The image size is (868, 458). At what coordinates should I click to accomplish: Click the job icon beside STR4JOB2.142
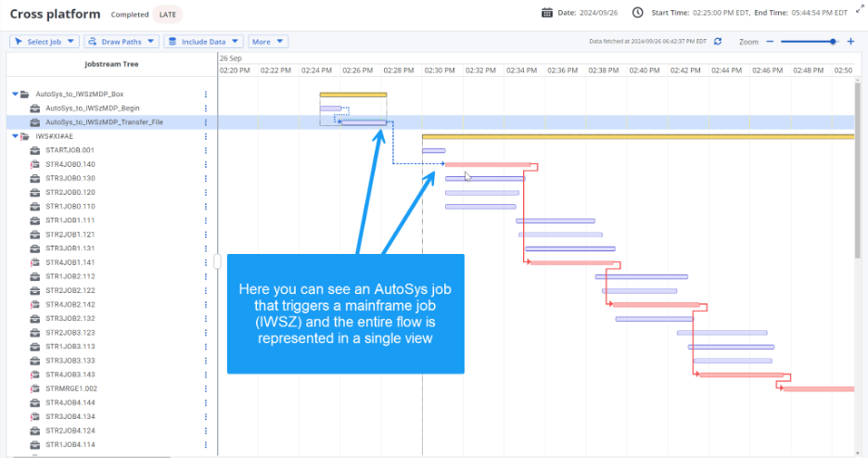click(35, 304)
